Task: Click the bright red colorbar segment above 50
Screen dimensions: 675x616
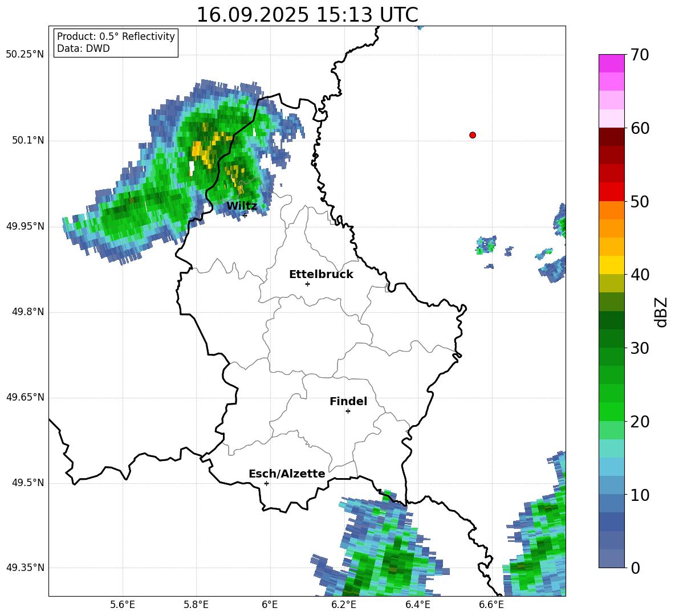Action: pyautogui.click(x=611, y=192)
